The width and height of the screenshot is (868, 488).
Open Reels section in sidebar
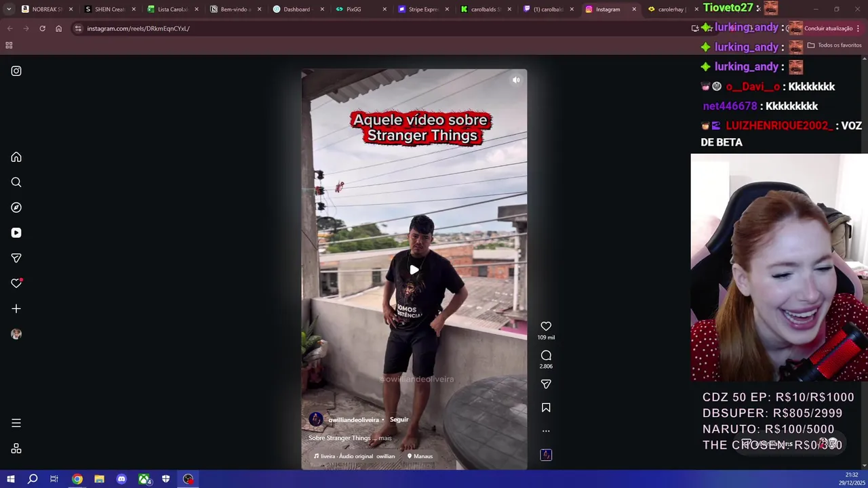(x=16, y=232)
